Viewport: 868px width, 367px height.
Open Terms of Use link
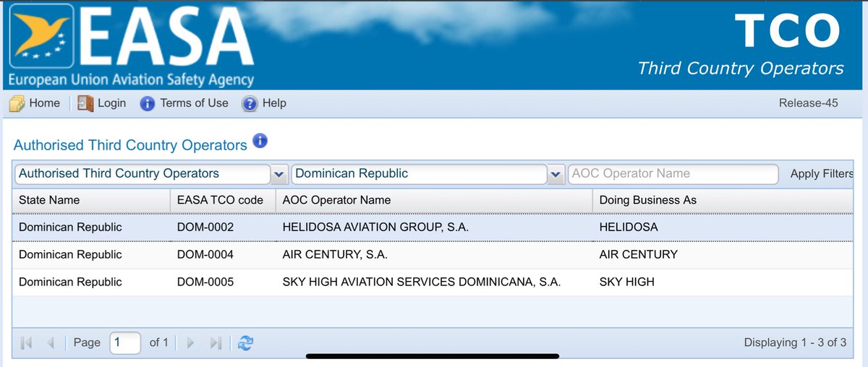pyautogui.click(x=195, y=103)
